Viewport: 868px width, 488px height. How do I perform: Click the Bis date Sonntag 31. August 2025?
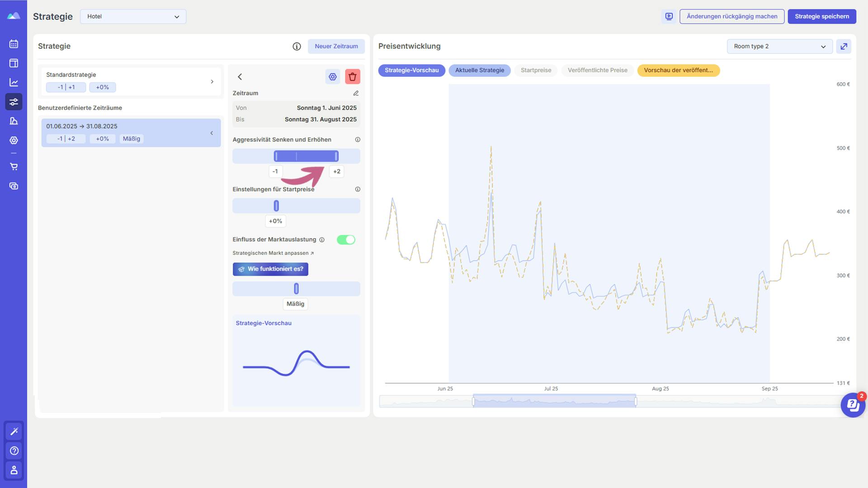[x=321, y=120]
